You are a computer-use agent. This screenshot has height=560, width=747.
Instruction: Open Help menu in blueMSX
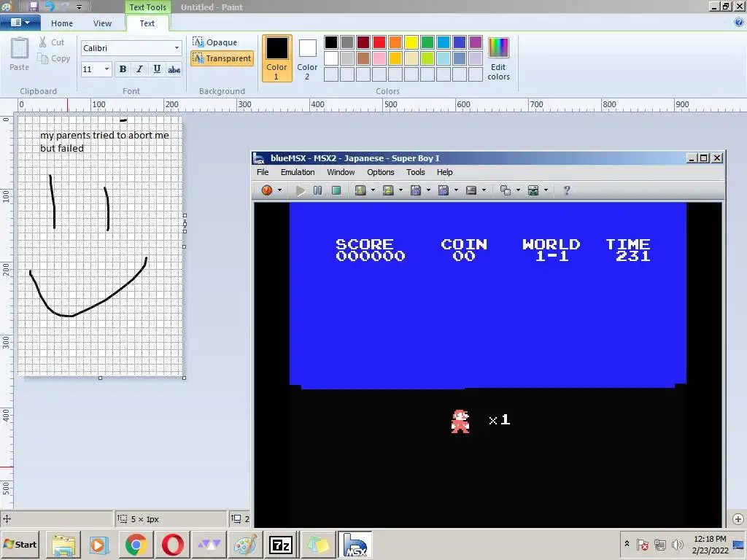click(x=444, y=172)
